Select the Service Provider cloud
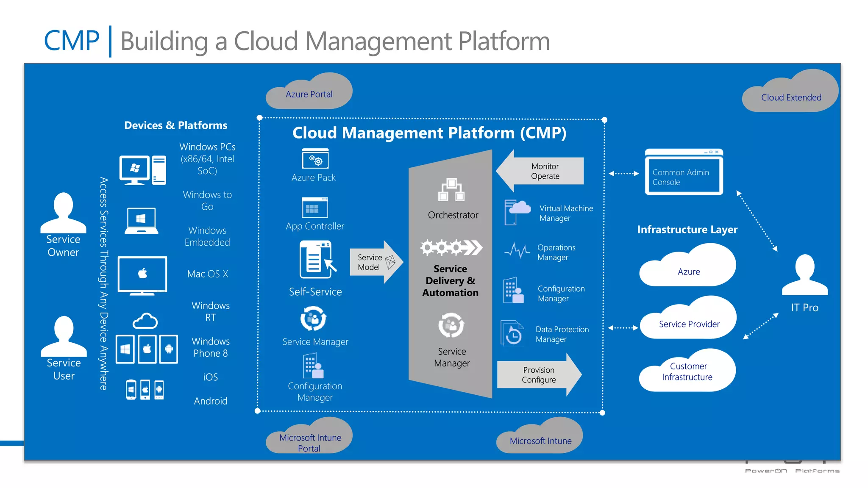The image size is (868, 488). click(x=689, y=322)
